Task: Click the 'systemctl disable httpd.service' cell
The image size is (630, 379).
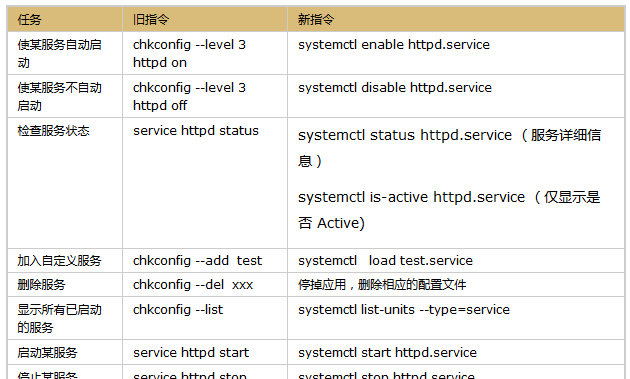Action: pos(456,96)
